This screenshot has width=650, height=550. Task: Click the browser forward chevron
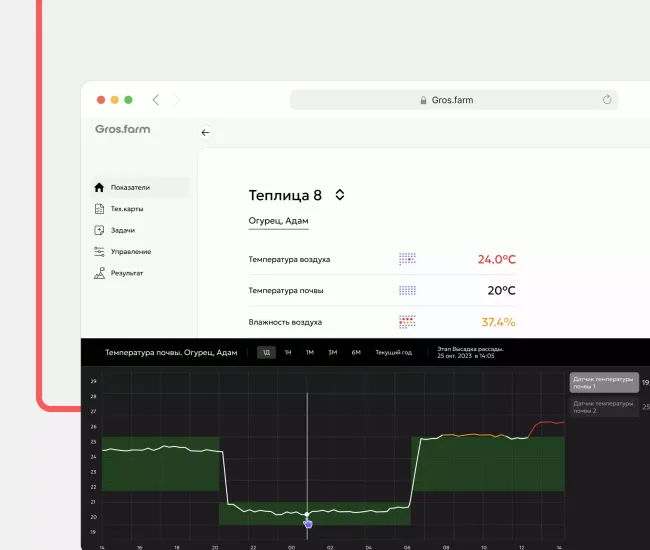(x=177, y=100)
